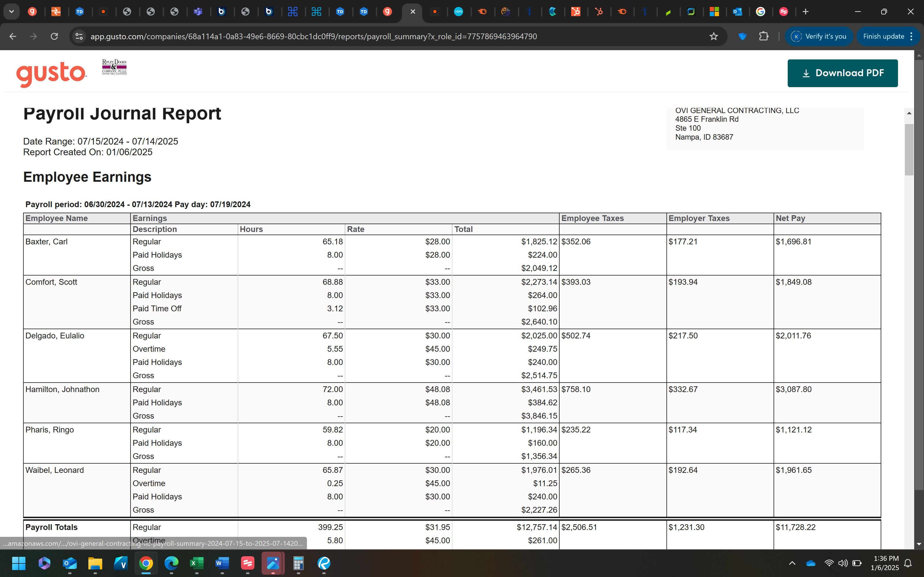Bookmark this page with the star icon
Image resolution: width=924 pixels, height=577 pixels.
[x=713, y=36]
